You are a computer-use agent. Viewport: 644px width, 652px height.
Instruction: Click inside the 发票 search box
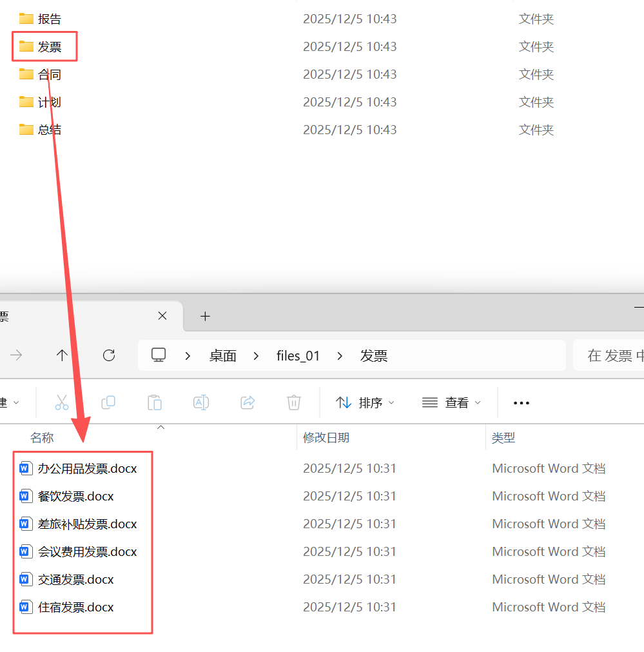pyautogui.click(x=612, y=355)
